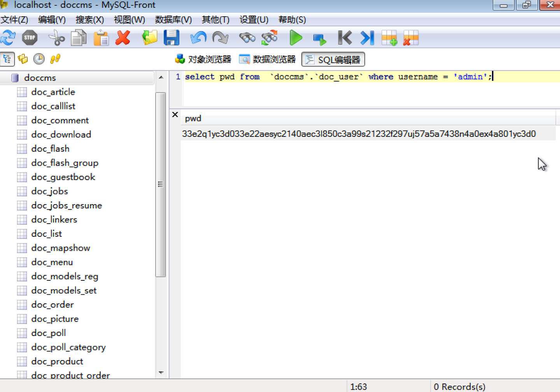Switch to the 数据浏览器 view

(x=268, y=59)
